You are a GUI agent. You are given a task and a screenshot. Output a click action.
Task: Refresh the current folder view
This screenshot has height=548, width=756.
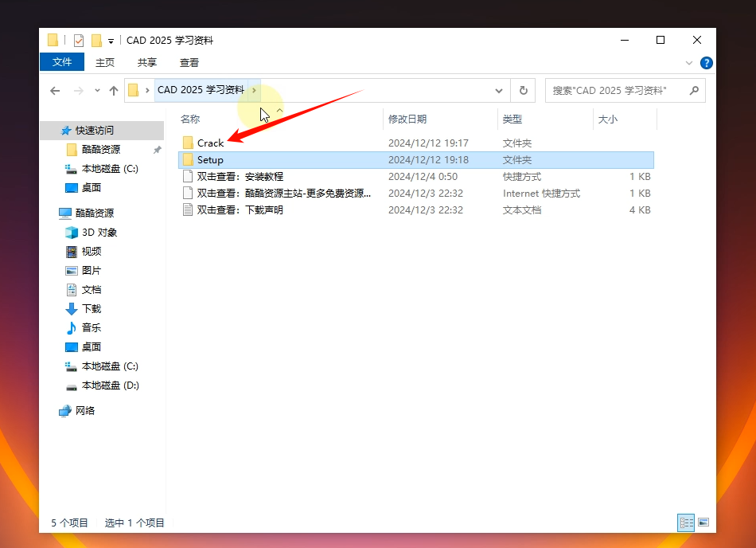click(523, 91)
